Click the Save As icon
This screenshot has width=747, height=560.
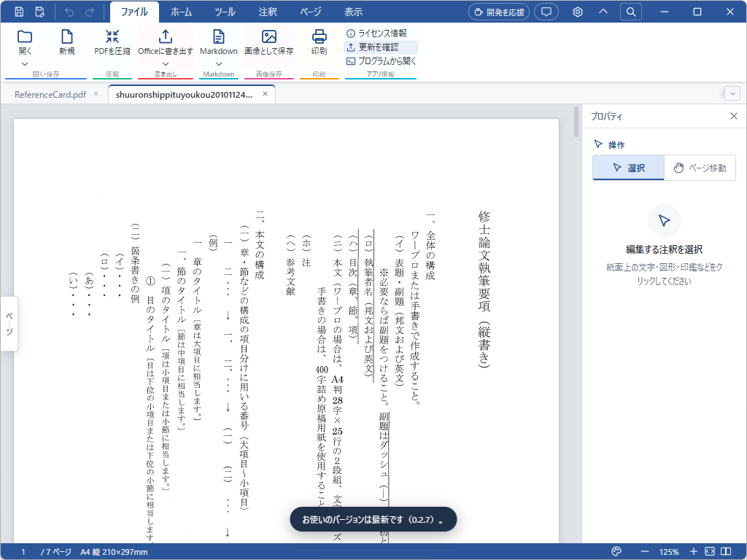(40, 12)
